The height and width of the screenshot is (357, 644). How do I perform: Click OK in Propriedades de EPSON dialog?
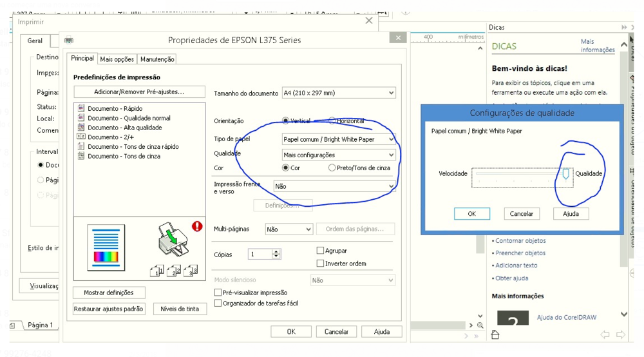click(x=291, y=331)
